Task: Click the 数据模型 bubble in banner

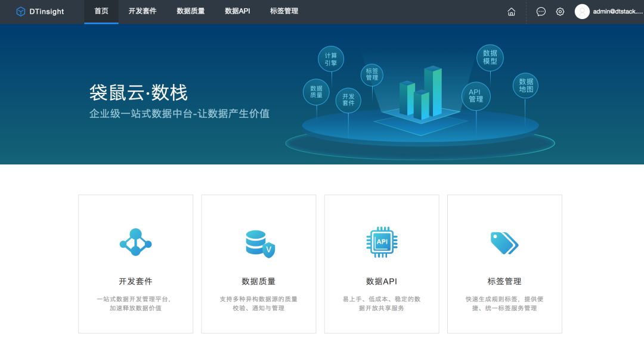Action: click(x=490, y=57)
